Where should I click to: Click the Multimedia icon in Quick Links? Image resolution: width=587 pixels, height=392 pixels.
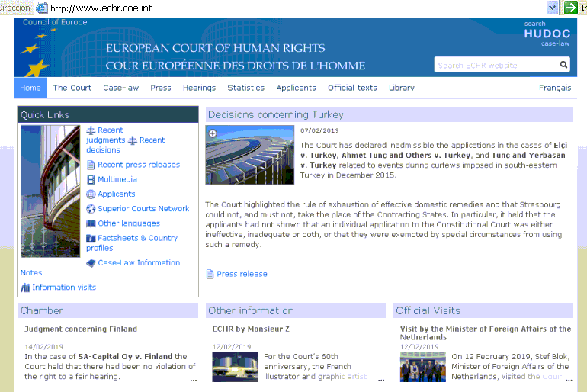[91, 180]
